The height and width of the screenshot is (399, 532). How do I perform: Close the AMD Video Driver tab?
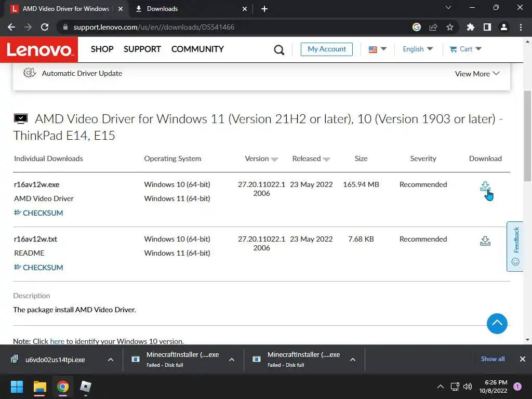tap(121, 9)
